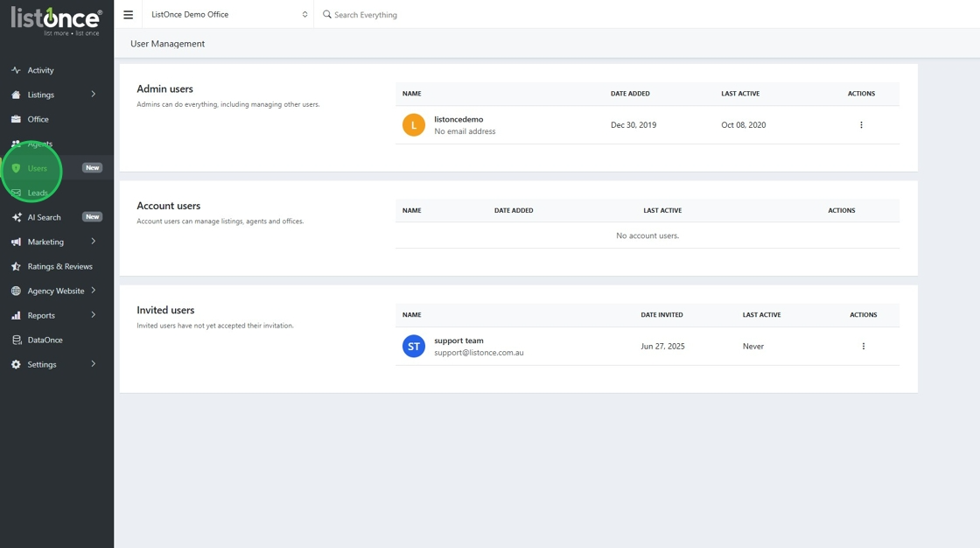Click the Ratings & Reviews star icon
The height and width of the screenshot is (548, 980).
click(x=16, y=266)
